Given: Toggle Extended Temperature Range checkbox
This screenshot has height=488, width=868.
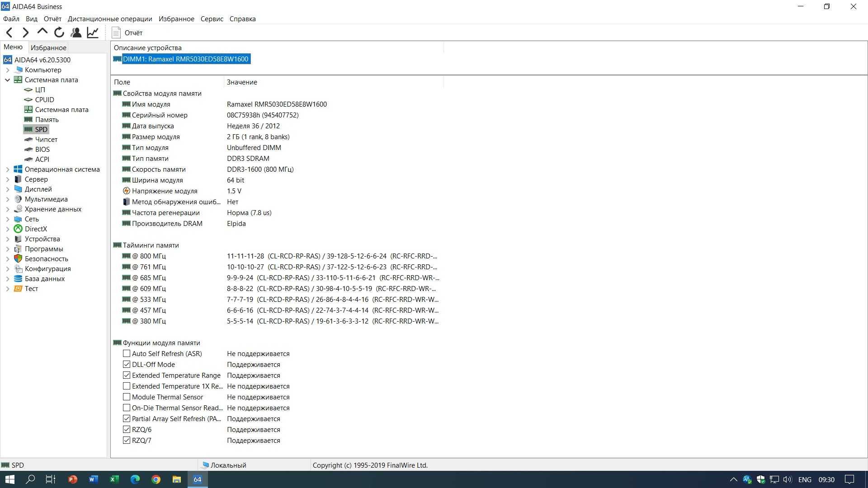Looking at the screenshot, I should click(127, 375).
